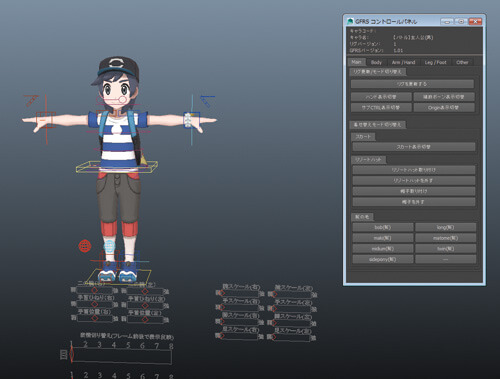This screenshot has height=379, width=500.
Task: Click the wide リグを更新する button
Action: (412, 84)
